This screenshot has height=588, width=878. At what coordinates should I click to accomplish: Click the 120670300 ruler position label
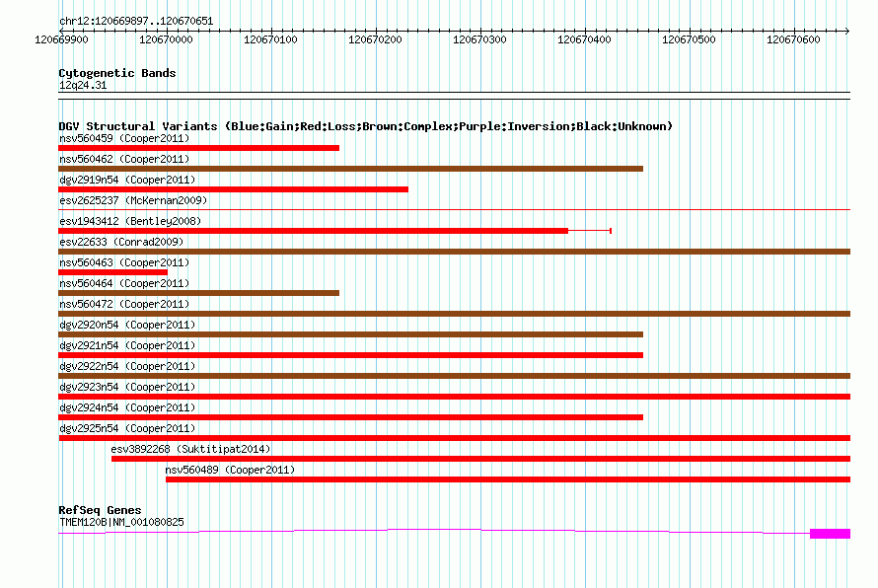pos(479,39)
